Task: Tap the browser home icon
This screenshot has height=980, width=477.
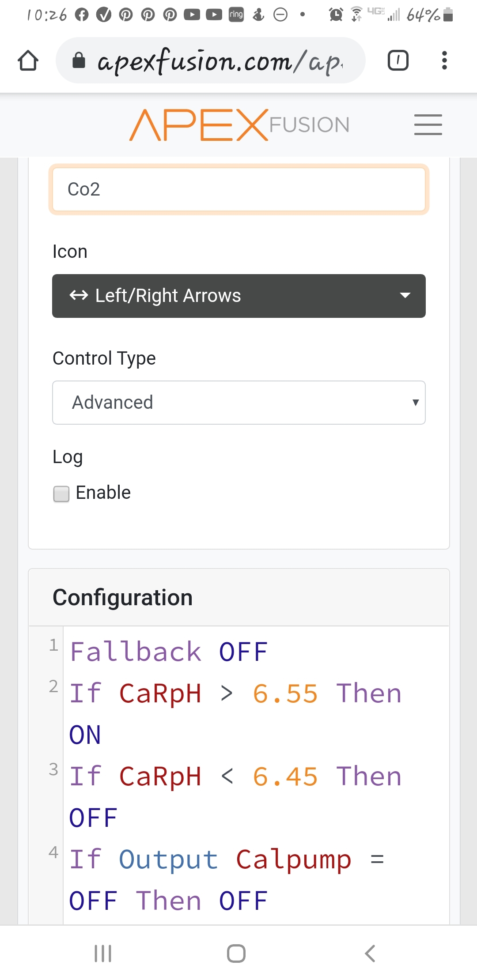Action: pyautogui.click(x=28, y=60)
